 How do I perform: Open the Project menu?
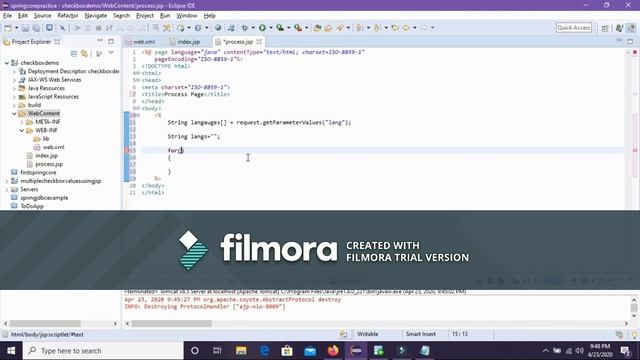145,16
